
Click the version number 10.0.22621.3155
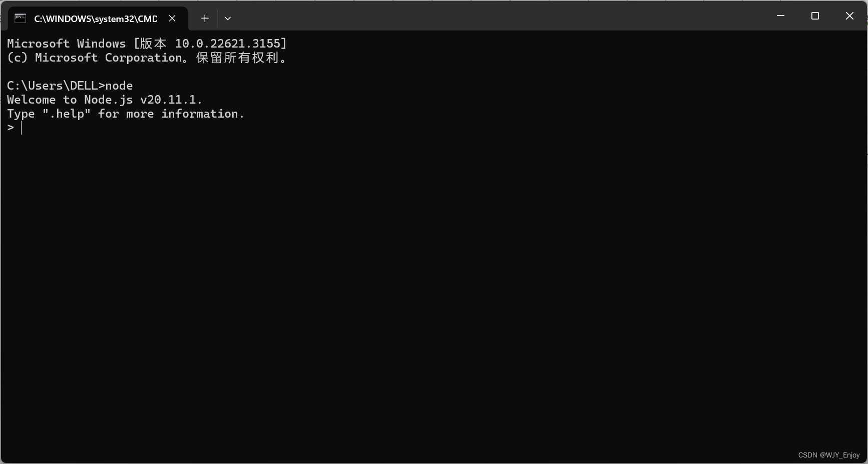[x=231, y=44]
